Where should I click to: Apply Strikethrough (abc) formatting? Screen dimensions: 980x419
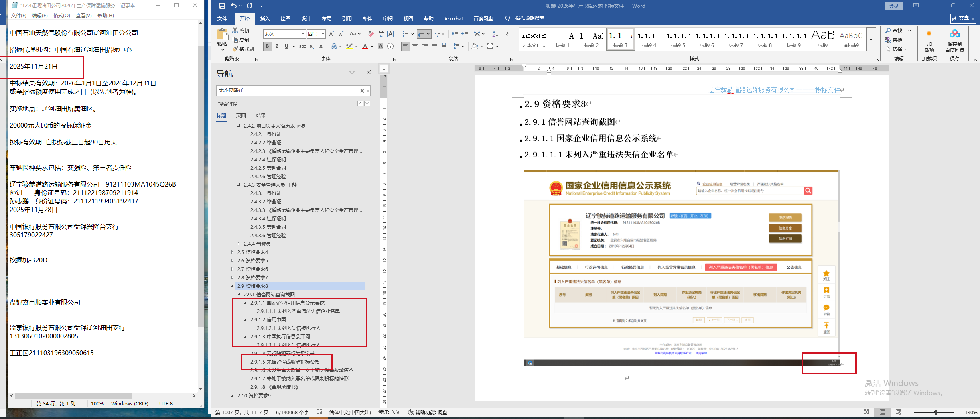point(302,46)
